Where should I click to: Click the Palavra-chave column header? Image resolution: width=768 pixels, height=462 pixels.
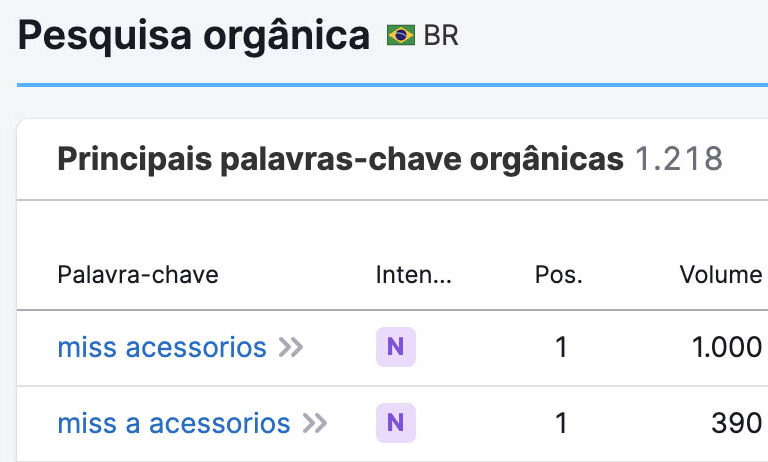coord(138,274)
